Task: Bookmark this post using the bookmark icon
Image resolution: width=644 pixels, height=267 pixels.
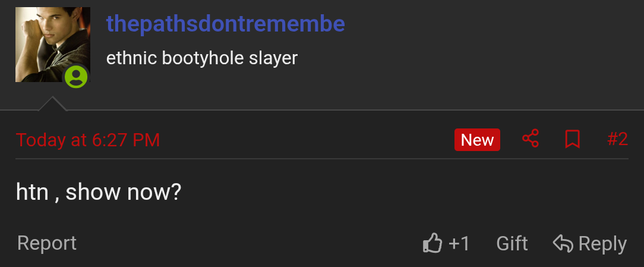Action: click(x=572, y=139)
